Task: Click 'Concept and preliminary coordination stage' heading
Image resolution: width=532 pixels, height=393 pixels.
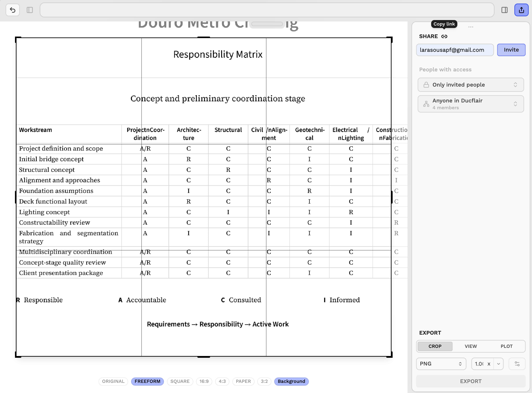Action: (218, 99)
